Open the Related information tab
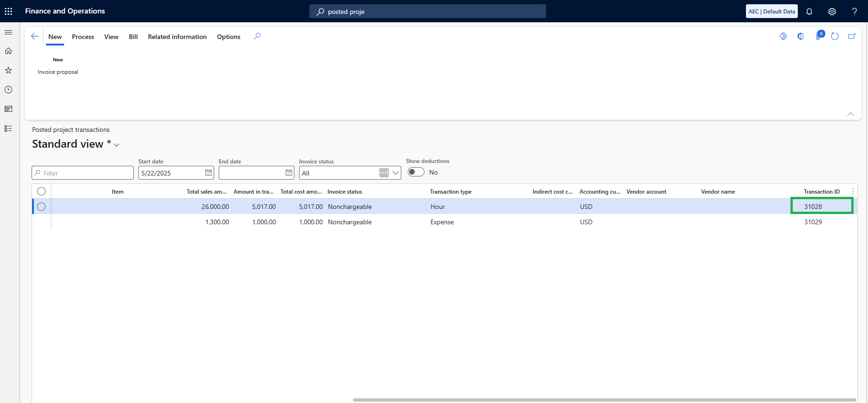 coord(177,37)
